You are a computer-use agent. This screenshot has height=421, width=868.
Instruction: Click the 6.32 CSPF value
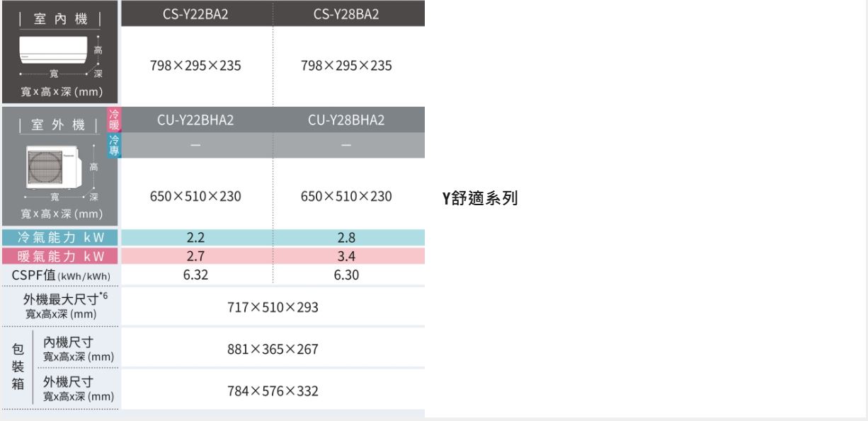point(195,275)
